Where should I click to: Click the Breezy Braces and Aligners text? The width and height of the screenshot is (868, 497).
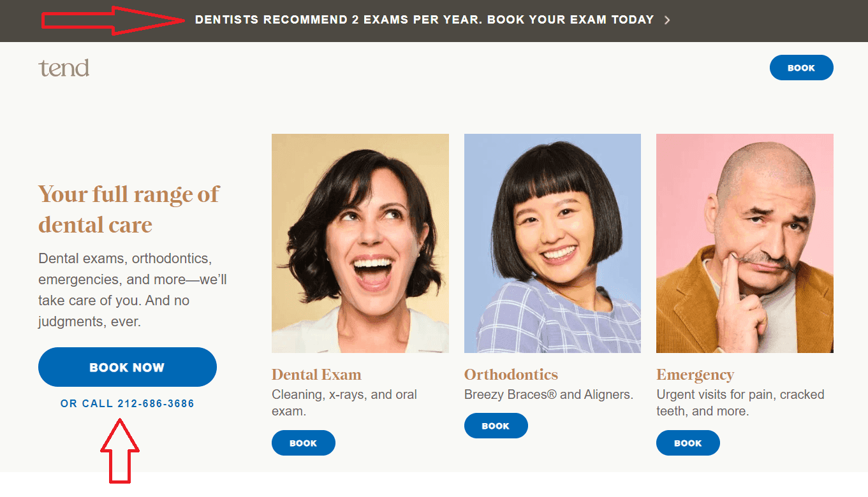(x=548, y=394)
